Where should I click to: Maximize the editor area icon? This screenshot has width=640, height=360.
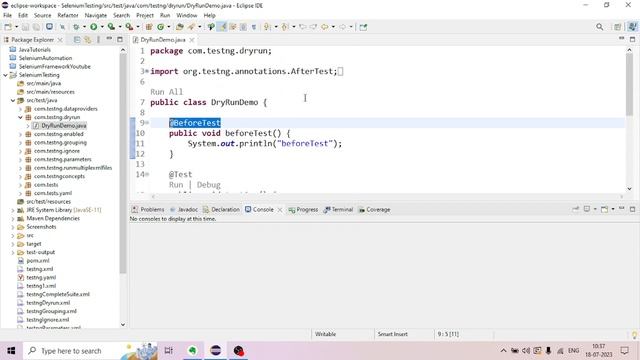click(x=633, y=39)
